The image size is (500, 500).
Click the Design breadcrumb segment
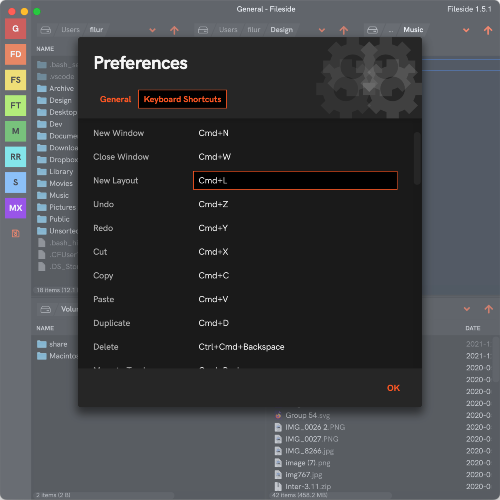pyautogui.click(x=282, y=30)
